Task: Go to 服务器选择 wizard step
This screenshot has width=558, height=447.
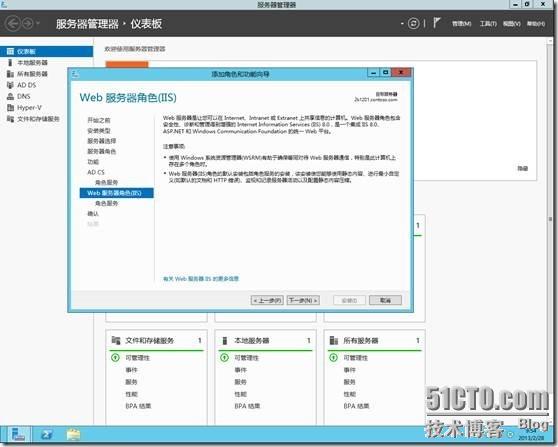Action: (x=102, y=141)
